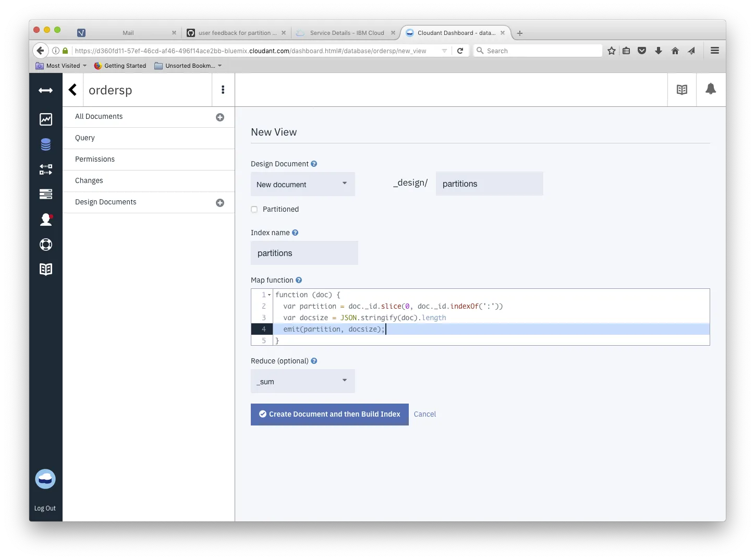This screenshot has height=560, width=755.
Task: Open the Replication icon in sidebar
Action: (46, 169)
